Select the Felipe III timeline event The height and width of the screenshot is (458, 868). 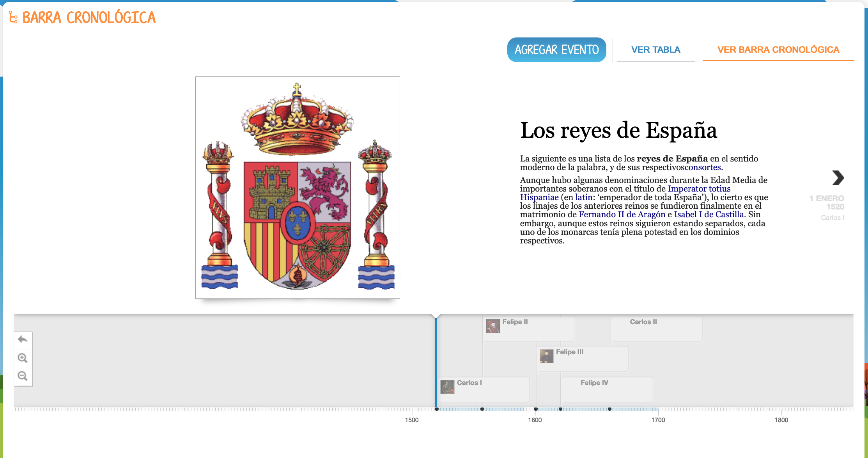click(x=583, y=359)
